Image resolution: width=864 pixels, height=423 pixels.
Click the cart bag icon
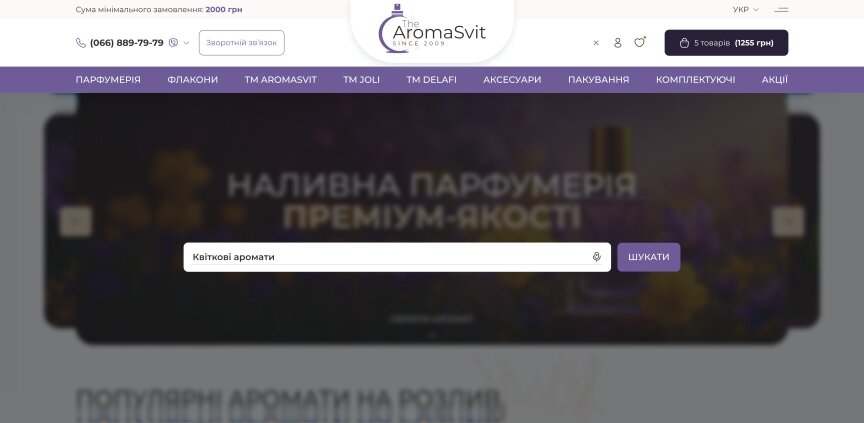(x=684, y=43)
